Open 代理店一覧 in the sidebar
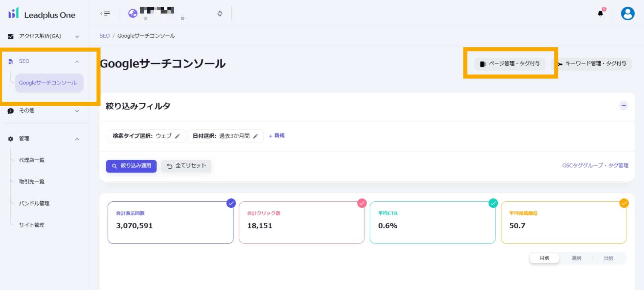Image resolution: width=644 pixels, height=290 pixels. [32, 160]
